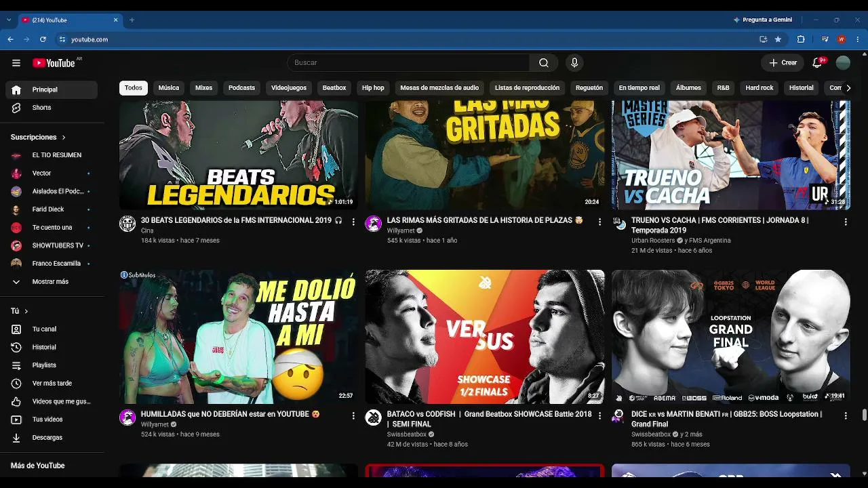Open Videos que me gustan list
The image size is (868, 488).
point(52,402)
